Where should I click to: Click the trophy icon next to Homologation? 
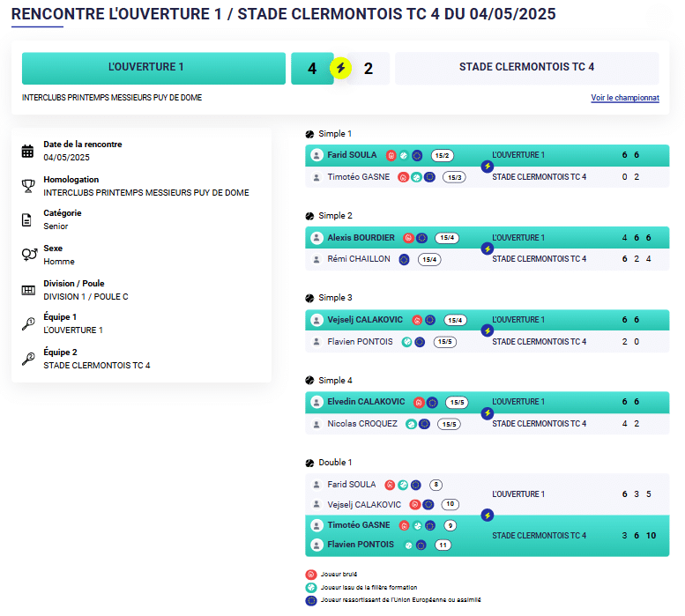click(28, 185)
